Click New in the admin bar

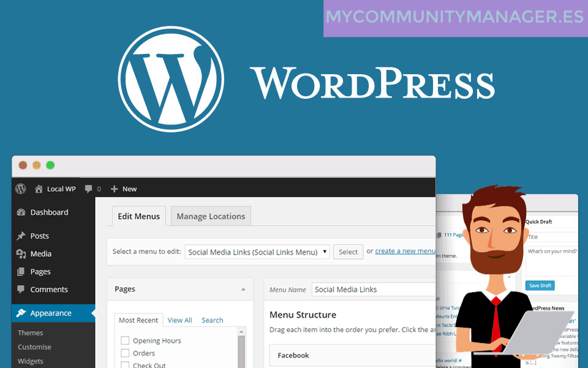129,189
